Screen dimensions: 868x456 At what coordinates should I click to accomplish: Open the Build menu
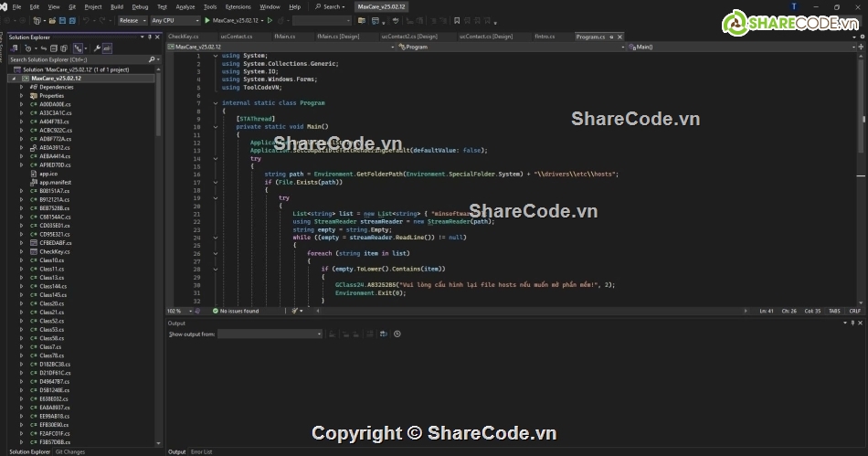coord(117,6)
